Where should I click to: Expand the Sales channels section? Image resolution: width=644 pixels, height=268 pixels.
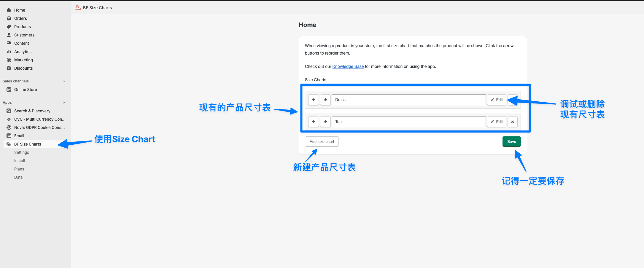coord(64,81)
